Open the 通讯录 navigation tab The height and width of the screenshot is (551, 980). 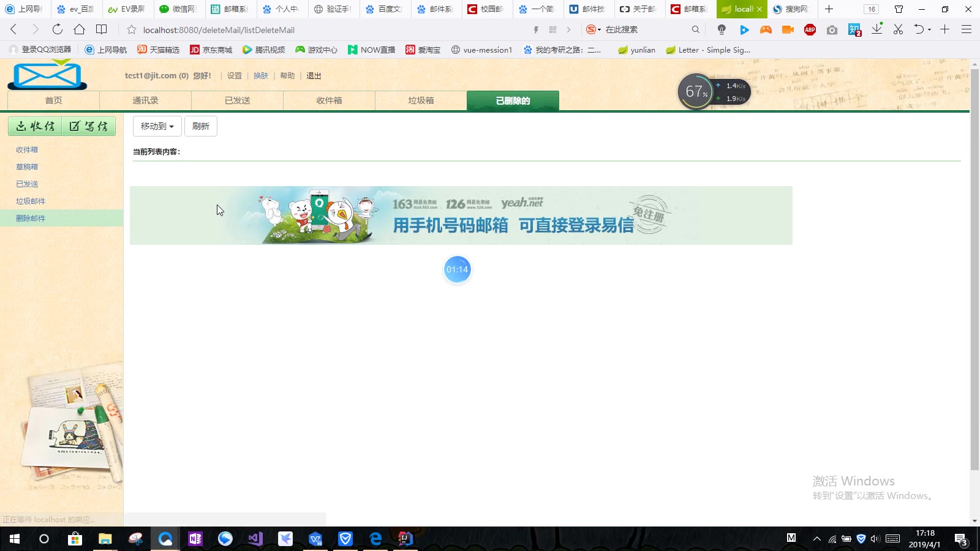(x=145, y=100)
